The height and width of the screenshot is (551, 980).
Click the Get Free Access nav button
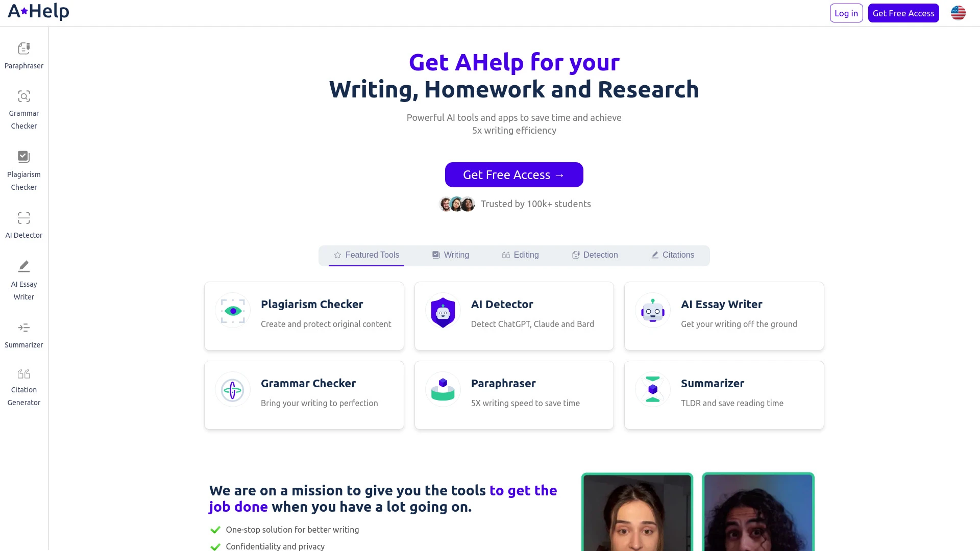coord(903,13)
